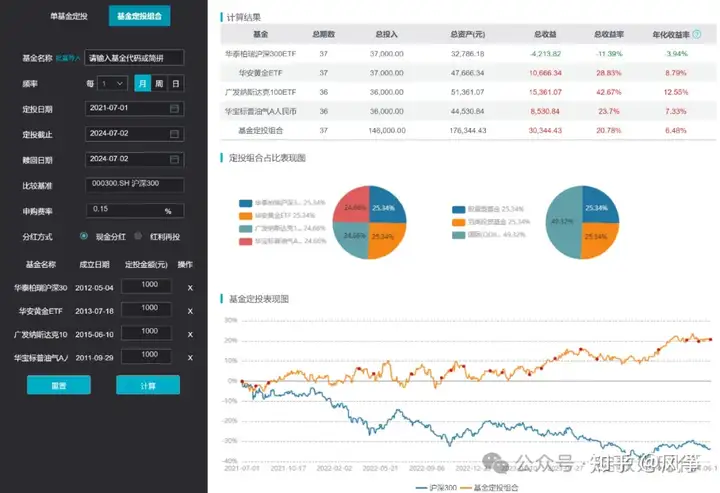Image resolution: width=720 pixels, height=493 pixels.
Task: Toggle the 基金定投组合 series in chart legend
Action: [x=489, y=487]
